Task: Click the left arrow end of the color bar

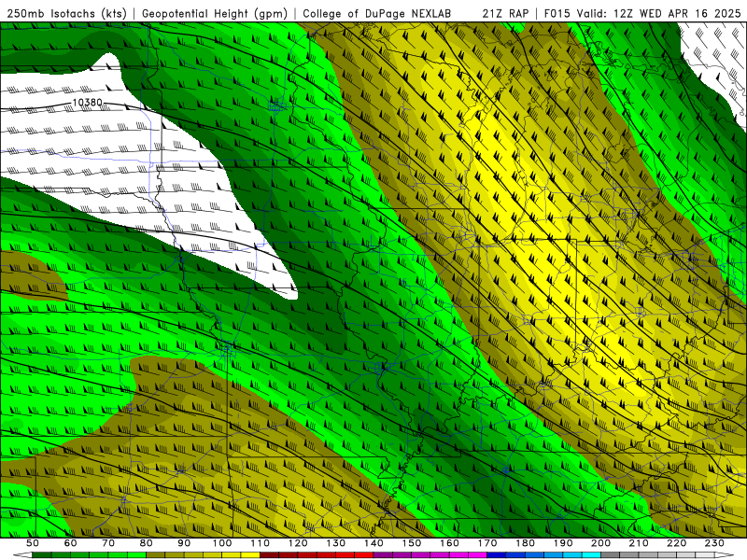Action: (x=22, y=555)
